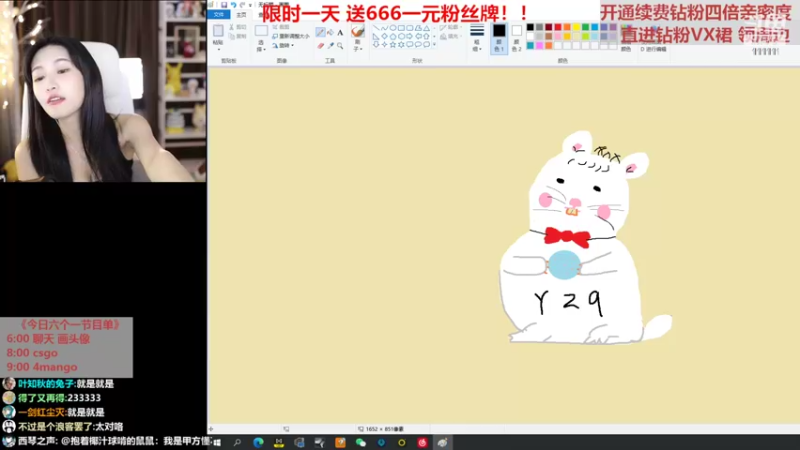This screenshot has height=450, width=800.
Task: Click the Paint app icon on taskbar
Action: point(442,442)
